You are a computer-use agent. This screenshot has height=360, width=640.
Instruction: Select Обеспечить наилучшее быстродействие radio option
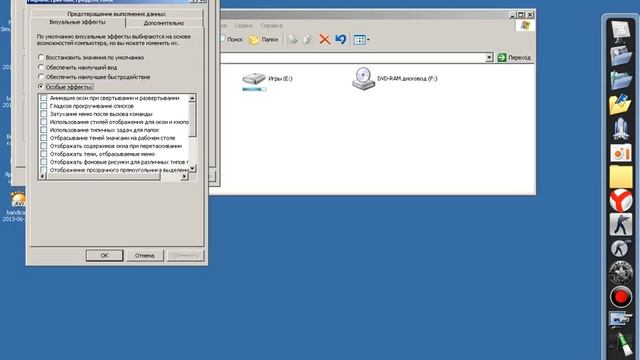coord(41,77)
